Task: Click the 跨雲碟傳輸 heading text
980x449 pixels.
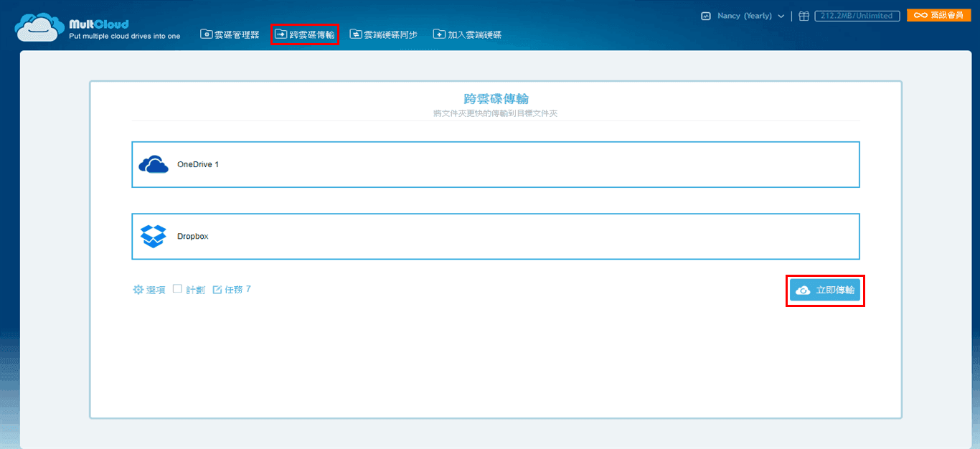Action: (x=496, y=98)
